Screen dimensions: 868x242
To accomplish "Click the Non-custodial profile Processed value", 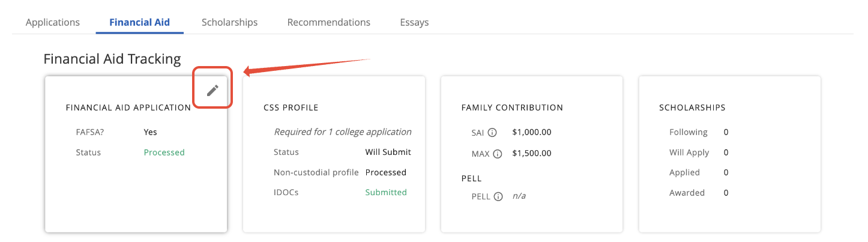I will click(385, 172).
